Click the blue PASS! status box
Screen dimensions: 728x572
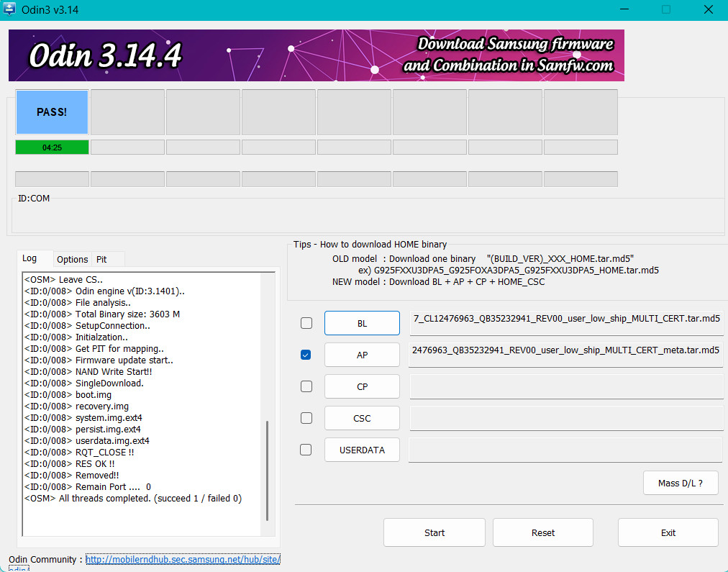(52, 112)
